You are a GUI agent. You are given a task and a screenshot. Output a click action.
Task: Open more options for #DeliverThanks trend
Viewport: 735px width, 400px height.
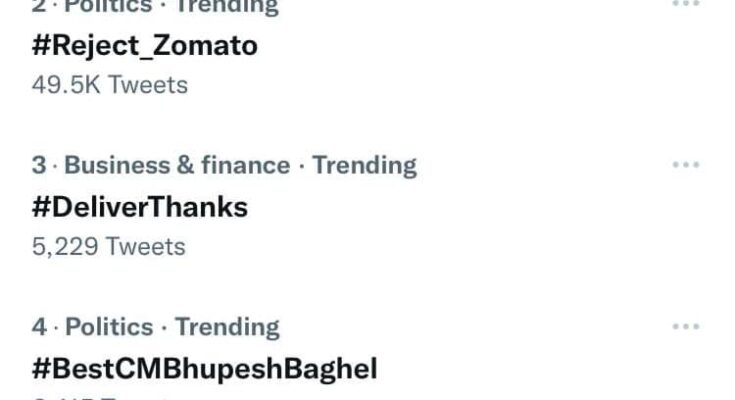pos(685,165)
